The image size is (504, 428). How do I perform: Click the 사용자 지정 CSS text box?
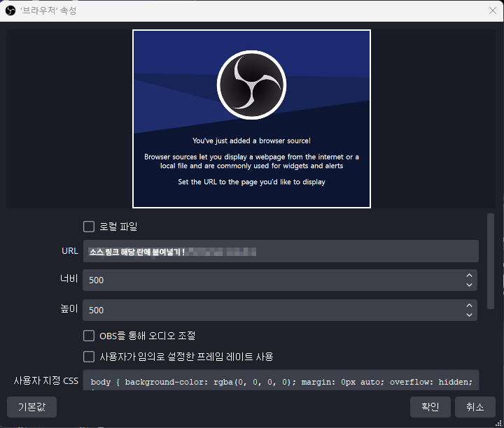point(281,380)
